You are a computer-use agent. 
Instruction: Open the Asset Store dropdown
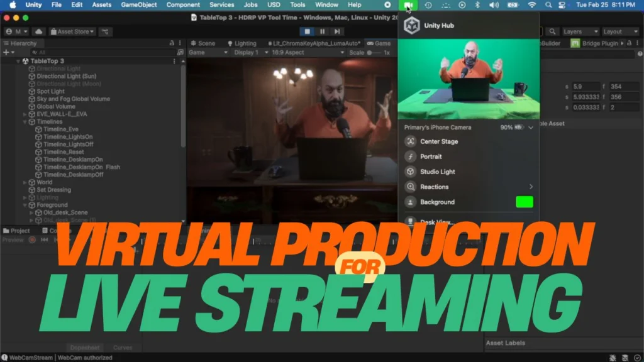(72, 31)
